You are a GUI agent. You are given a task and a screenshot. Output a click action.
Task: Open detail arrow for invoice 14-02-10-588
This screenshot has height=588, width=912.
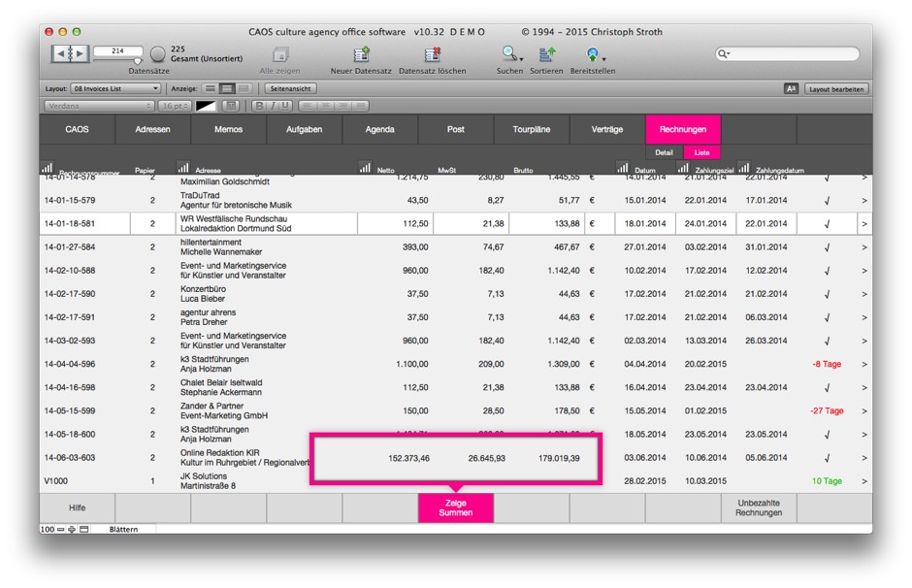[x=864, y=271]
